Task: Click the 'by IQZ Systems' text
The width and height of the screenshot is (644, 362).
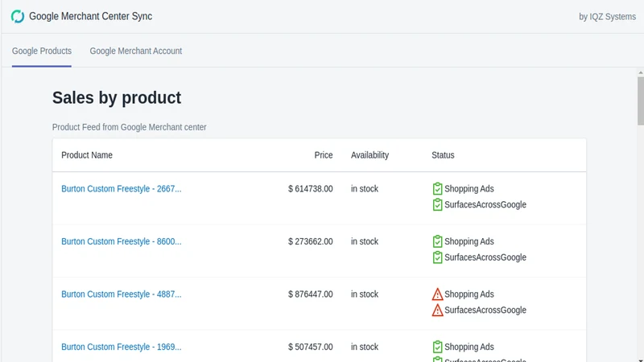Action: 607,17
